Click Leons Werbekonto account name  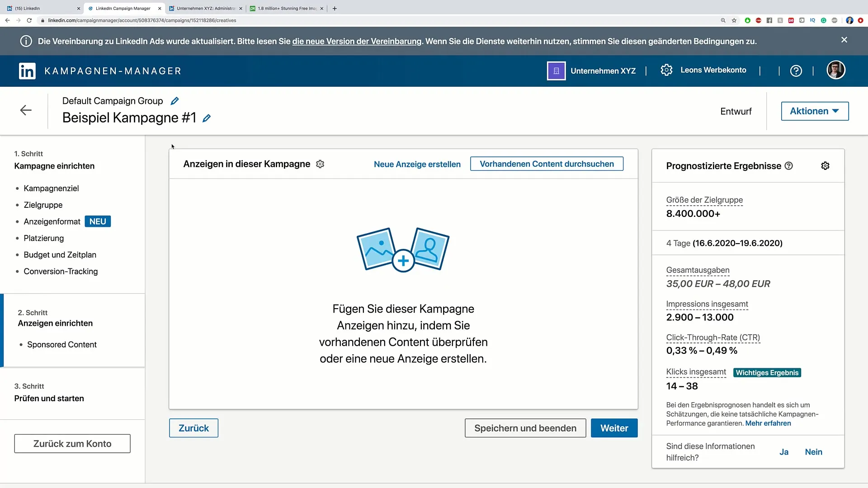point(713,70)
